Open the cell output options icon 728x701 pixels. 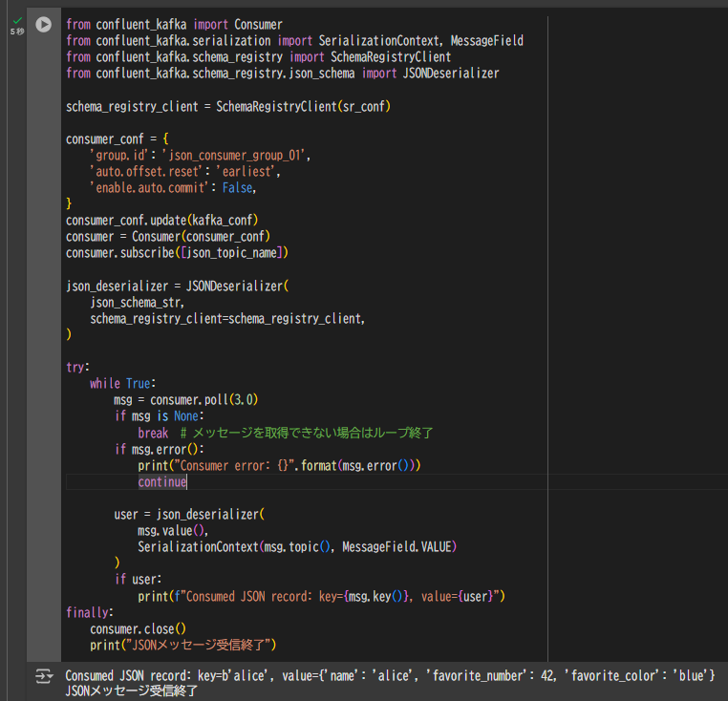[44, 676]
